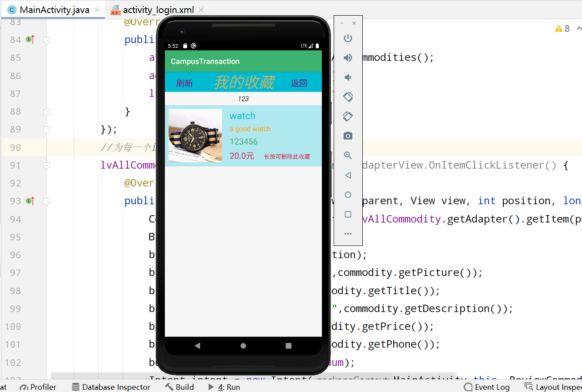Collapse the code fold at line 91
The image size is (582, 392).
click(x=47, y=166)
